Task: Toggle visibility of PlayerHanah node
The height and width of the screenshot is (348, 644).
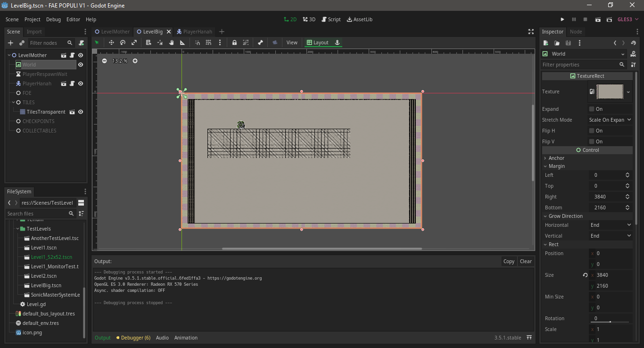Action: point(81,83)
